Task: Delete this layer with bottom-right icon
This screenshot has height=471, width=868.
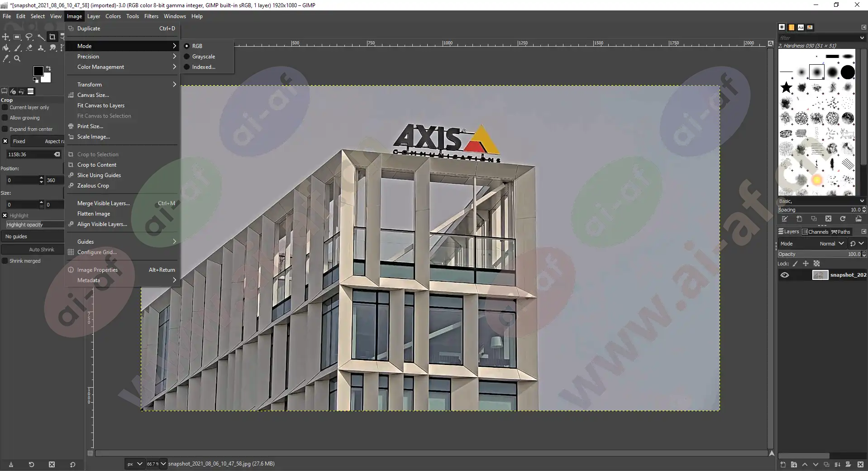Action: click(860, 464)
